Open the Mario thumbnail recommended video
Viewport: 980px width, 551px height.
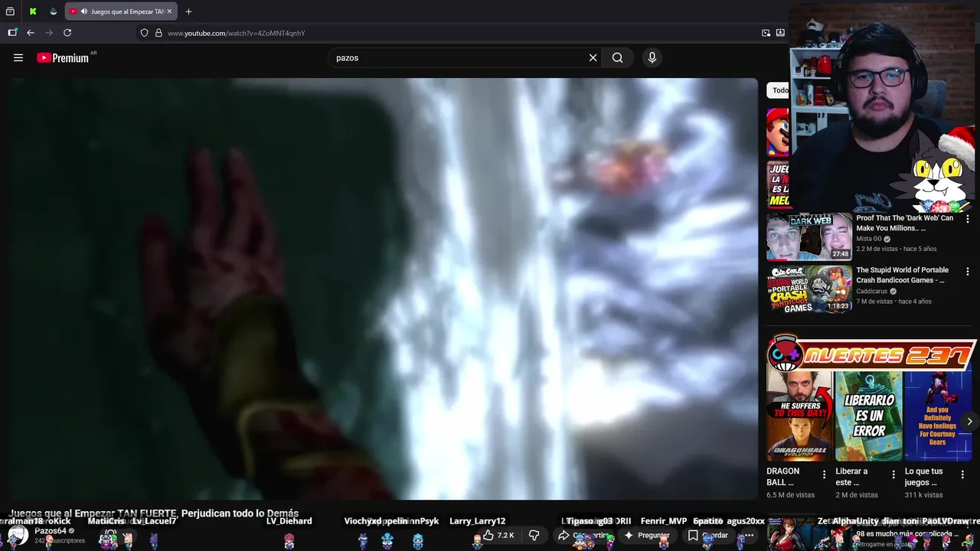click(x=778, y=132)
